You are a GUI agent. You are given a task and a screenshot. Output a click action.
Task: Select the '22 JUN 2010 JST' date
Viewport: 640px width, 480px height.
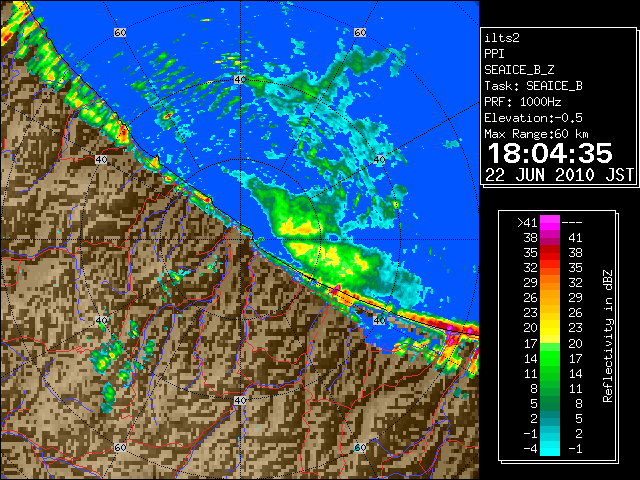click(x=560, y=175)
